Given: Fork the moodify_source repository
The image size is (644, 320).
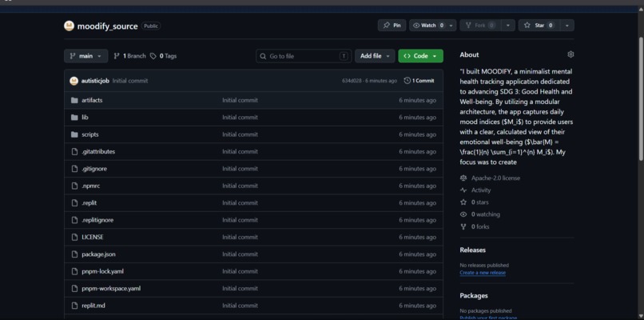Looking at the screenshot, I should coord(480,26).
